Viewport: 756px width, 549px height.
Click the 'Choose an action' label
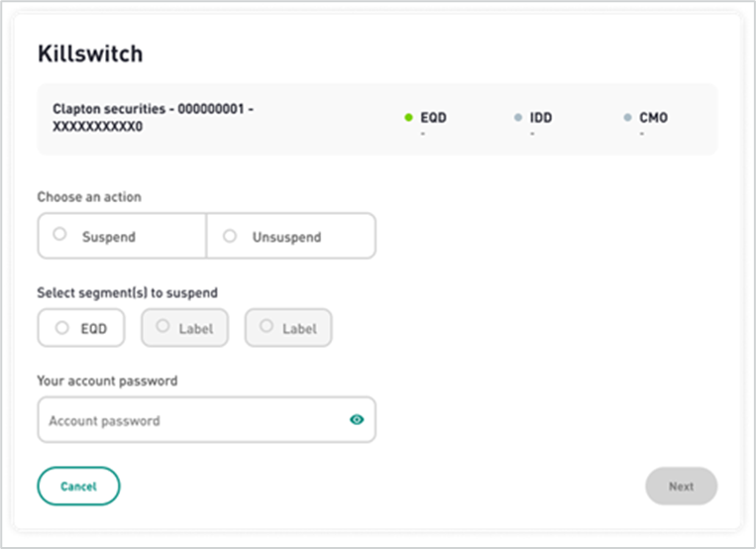(x=89, y=197)
